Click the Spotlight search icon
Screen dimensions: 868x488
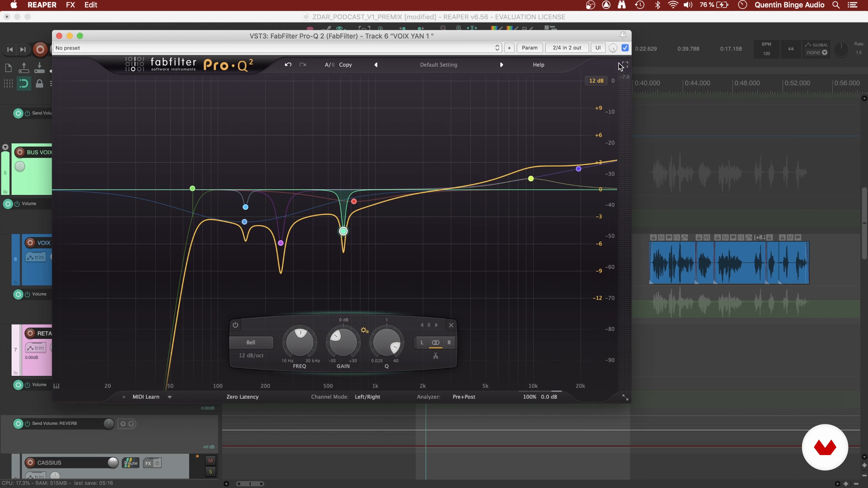[836, 5]
